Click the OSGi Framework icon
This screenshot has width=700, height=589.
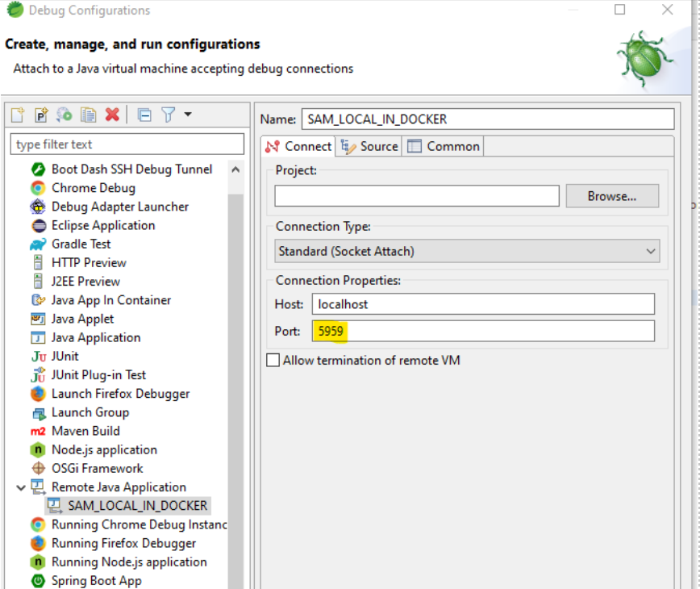coord(39,469)
